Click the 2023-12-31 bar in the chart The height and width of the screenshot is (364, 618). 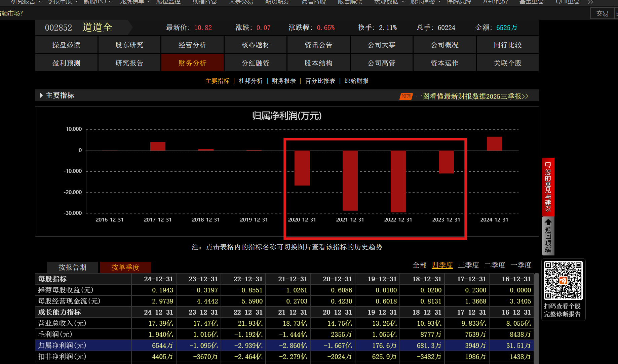[x=446, y=162]
